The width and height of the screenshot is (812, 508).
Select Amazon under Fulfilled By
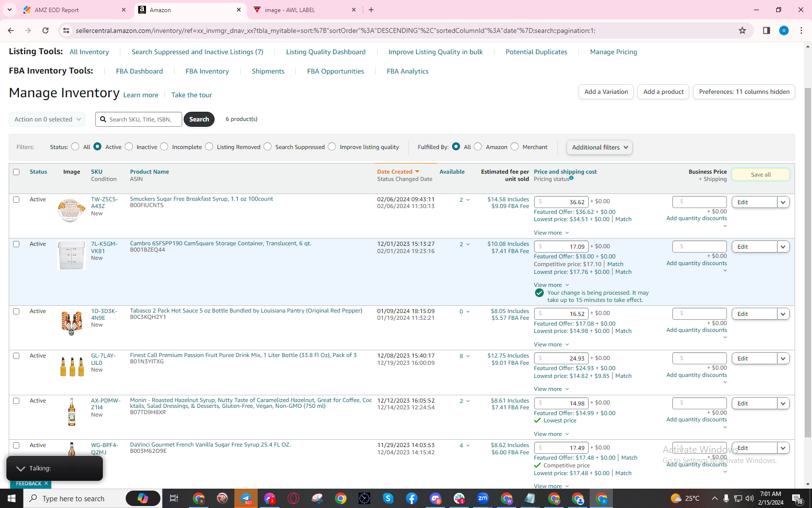click(478, 147)
